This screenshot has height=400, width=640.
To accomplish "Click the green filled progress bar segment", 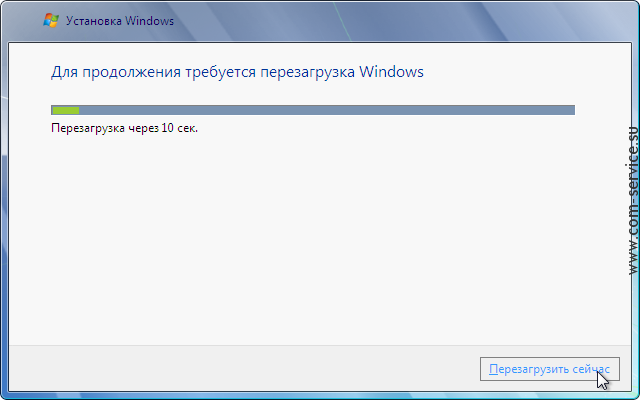I will click(65, 110).
